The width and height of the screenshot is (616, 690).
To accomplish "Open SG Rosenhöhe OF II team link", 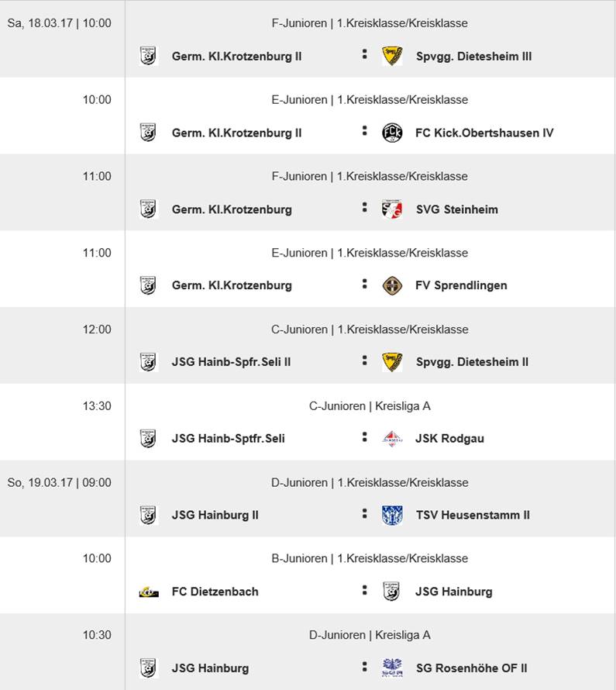I will click(471, 668).
